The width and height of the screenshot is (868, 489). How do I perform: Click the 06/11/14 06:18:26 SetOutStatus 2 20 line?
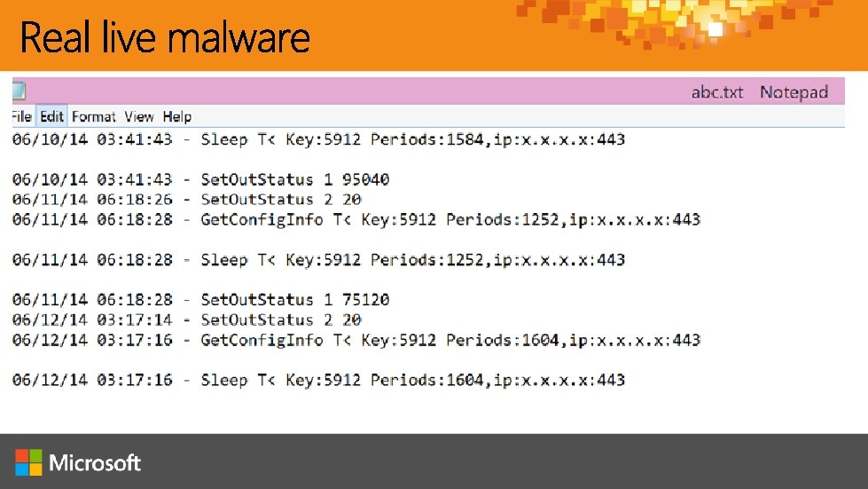tap(187, 200)
